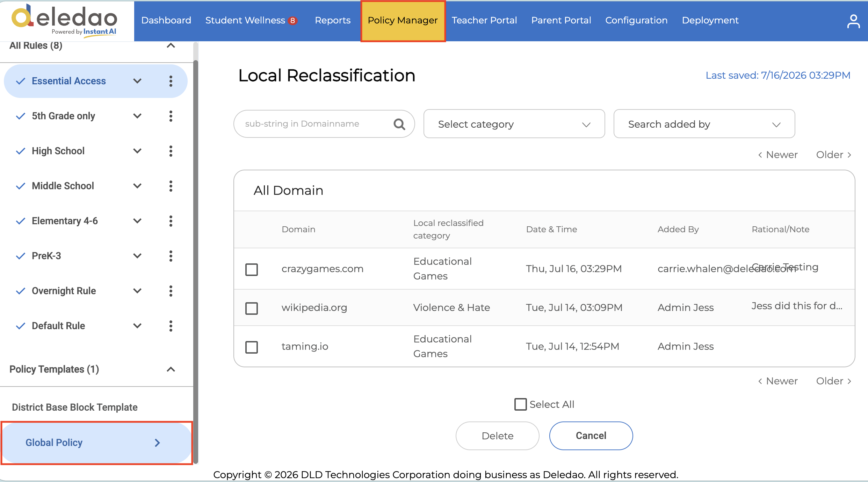Select the 5th Grade only rule
868x482 pixels.
pos(63,116)
